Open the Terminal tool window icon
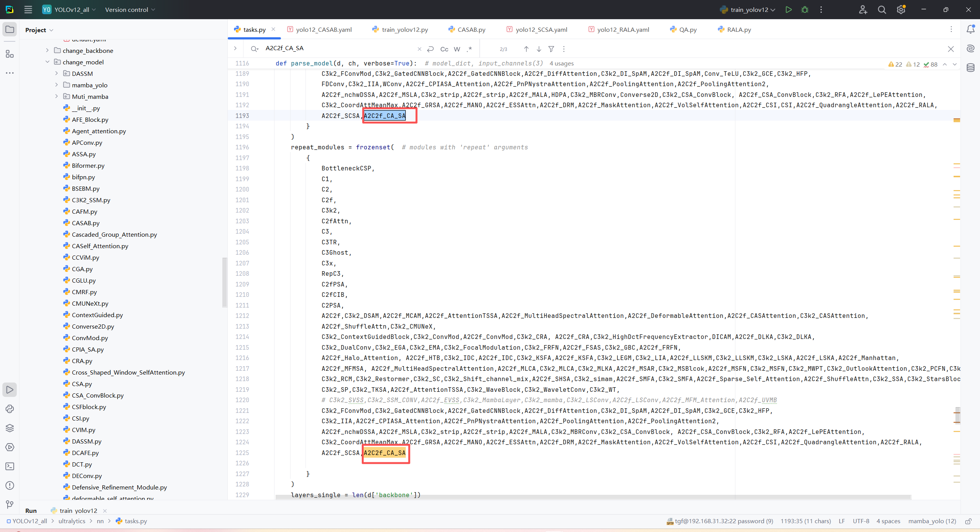The height and width of the screenshot is (532, 980). [10, 466]
